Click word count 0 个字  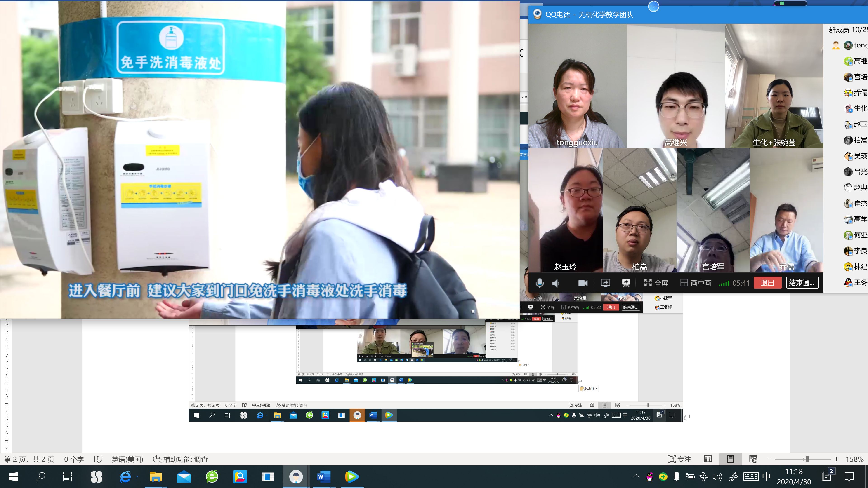click(x=74, y=459)
